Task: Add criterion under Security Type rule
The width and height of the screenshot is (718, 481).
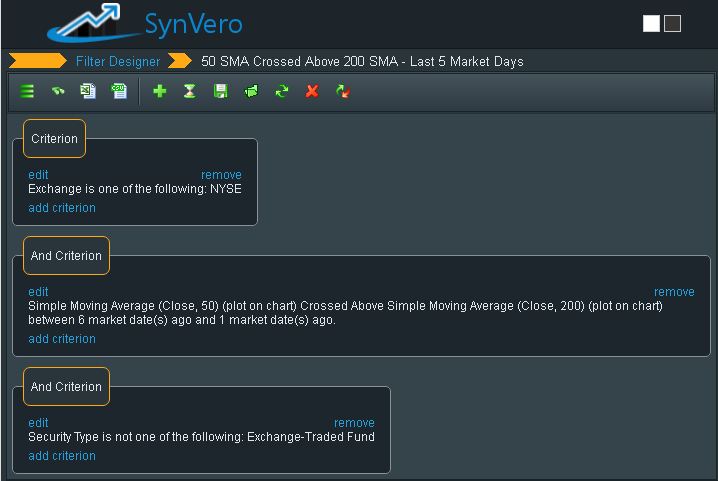Action: click(62, 456)
